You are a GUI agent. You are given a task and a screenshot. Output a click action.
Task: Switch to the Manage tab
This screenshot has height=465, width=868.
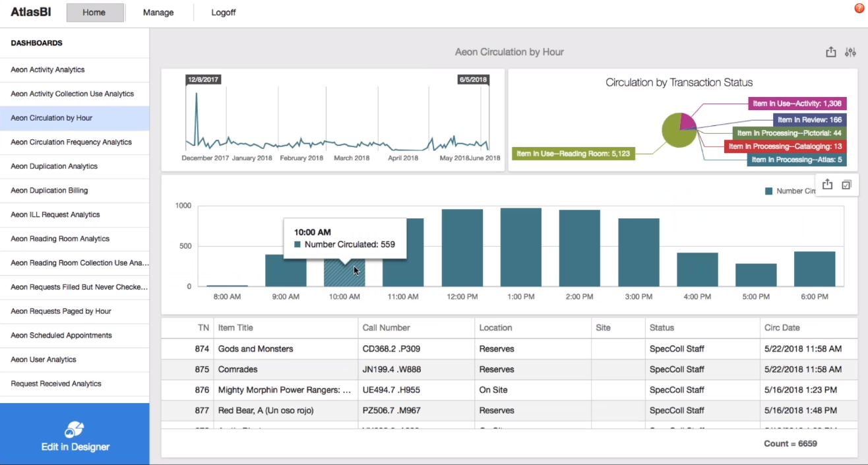(158, 12)
